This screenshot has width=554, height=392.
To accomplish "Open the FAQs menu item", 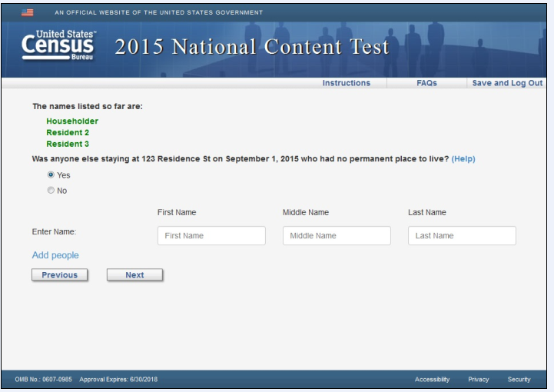I will click(x=426, y=83).
